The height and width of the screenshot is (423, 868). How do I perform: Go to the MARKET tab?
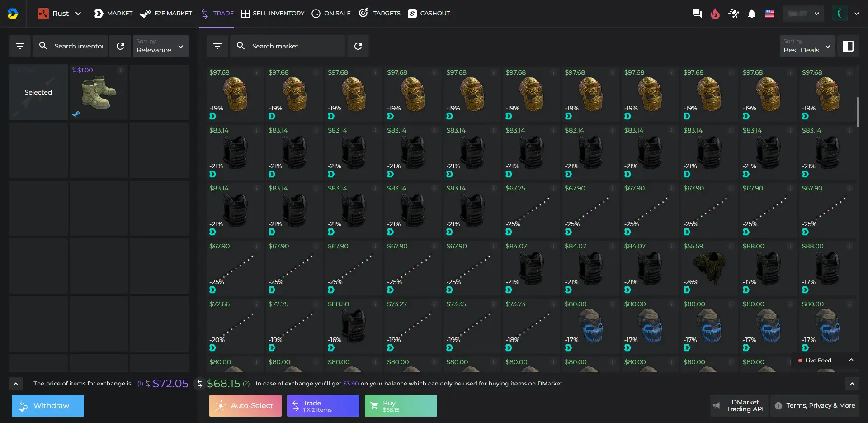click(113, 14)
